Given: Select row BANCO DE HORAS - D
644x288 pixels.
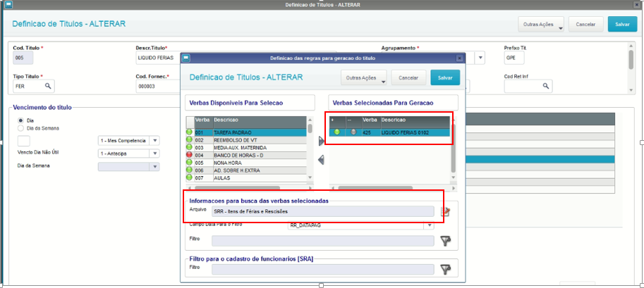Looking at the screenshot, I should click(246, 155).
